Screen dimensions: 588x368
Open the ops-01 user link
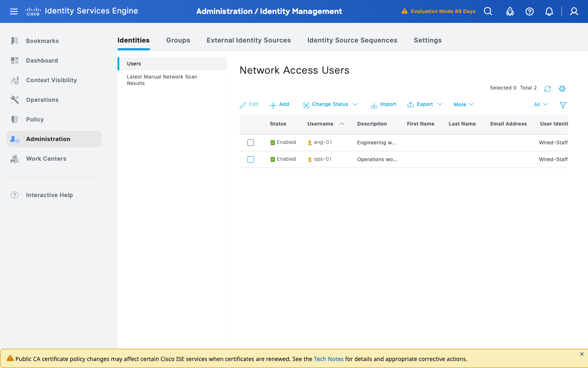323,159
